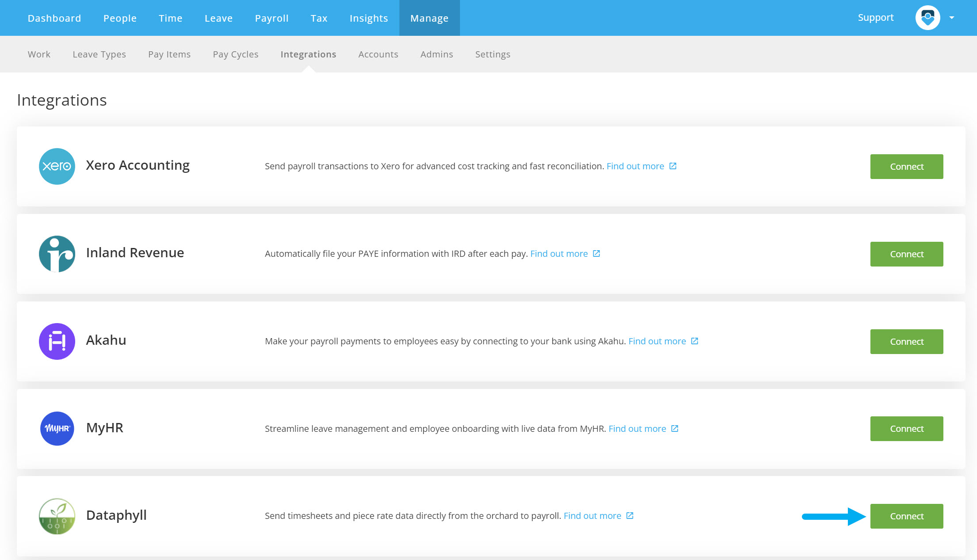Open the Leave menu

click(x=218, y=18)
